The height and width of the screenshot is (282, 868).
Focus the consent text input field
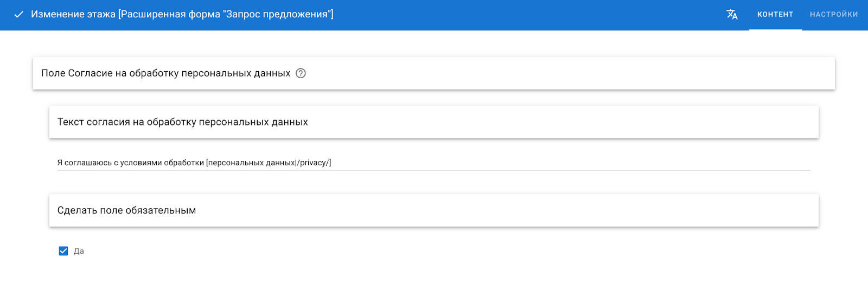434,163
